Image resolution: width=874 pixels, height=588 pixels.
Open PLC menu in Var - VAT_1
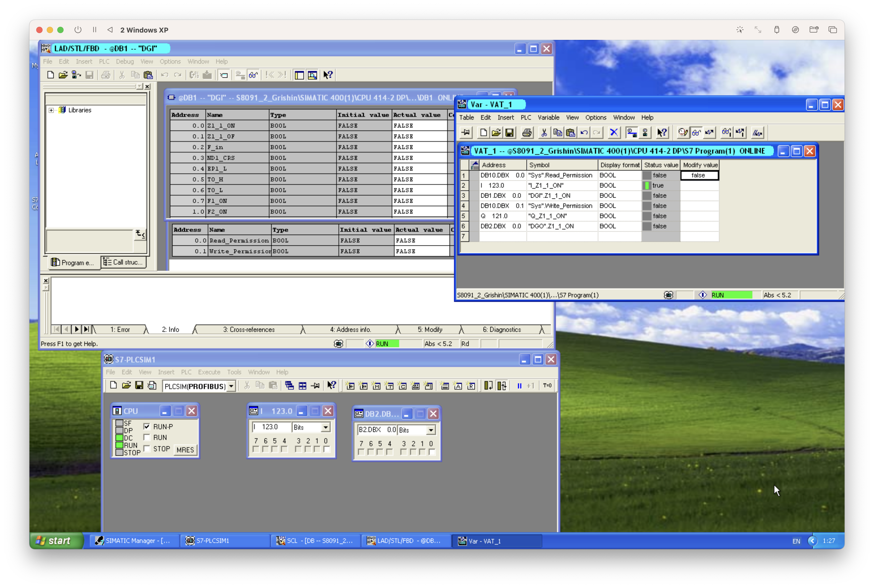(526, 117)
